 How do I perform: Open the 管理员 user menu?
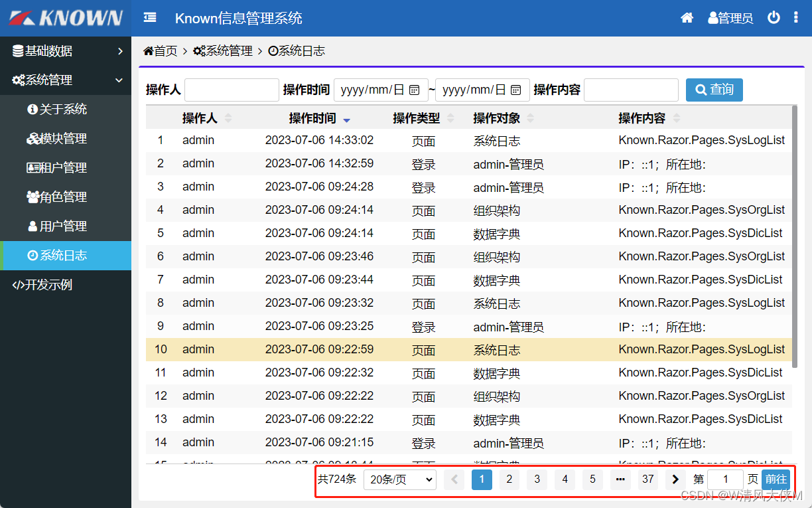[730, 18]
